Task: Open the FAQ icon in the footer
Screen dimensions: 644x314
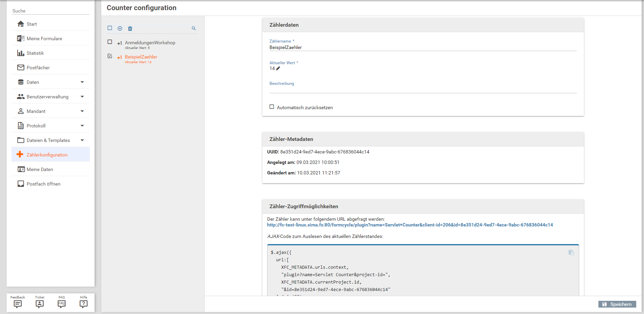Action: (61, 304)
